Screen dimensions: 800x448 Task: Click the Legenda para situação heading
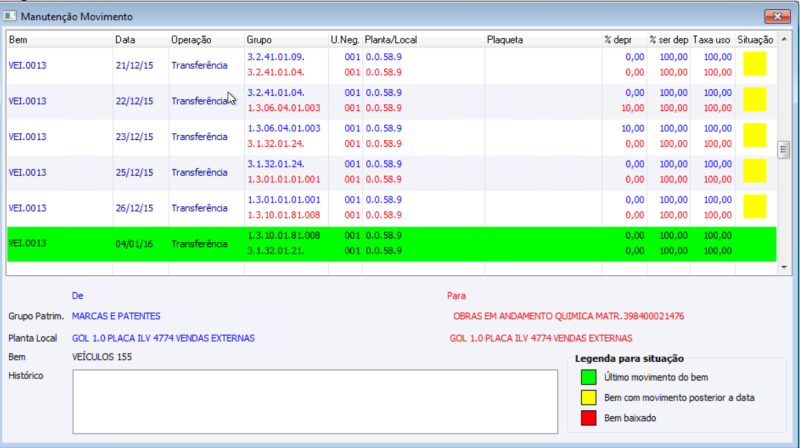tap(629, 359)
